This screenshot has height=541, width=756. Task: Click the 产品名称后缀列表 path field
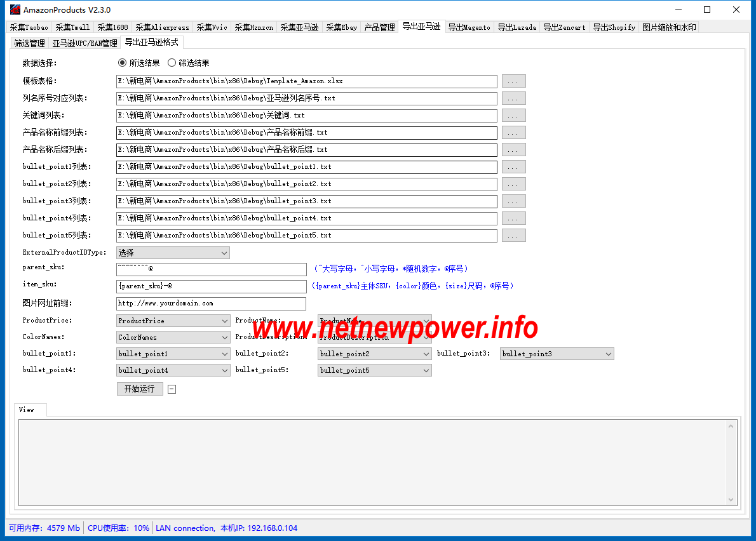pos(307,150)
